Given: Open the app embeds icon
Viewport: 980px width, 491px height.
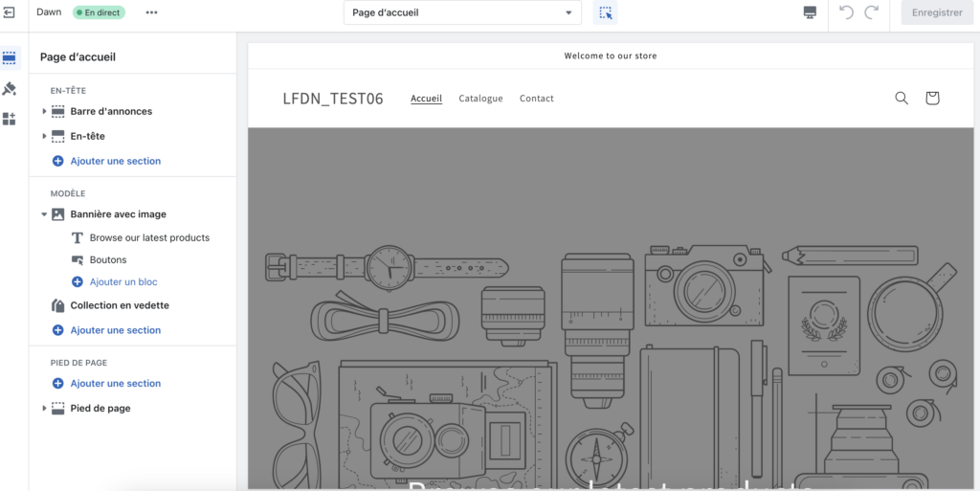Looking at the screenshot, I should click(x=10, y=119).
